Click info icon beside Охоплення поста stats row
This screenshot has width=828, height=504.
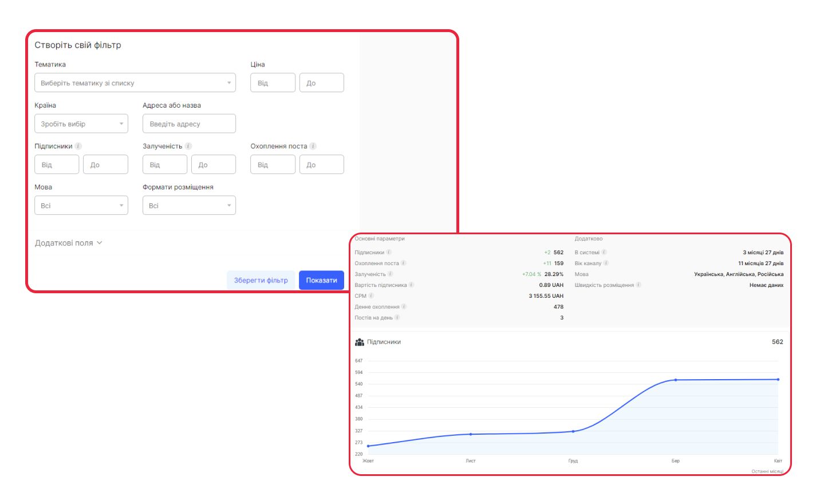pyautogui.click(x=403, y=263)
